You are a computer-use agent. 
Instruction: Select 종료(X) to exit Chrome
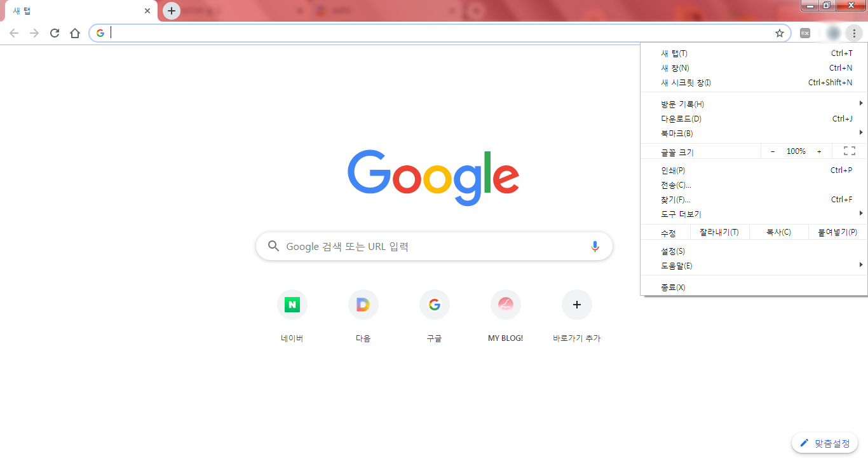tap(754, 287)
